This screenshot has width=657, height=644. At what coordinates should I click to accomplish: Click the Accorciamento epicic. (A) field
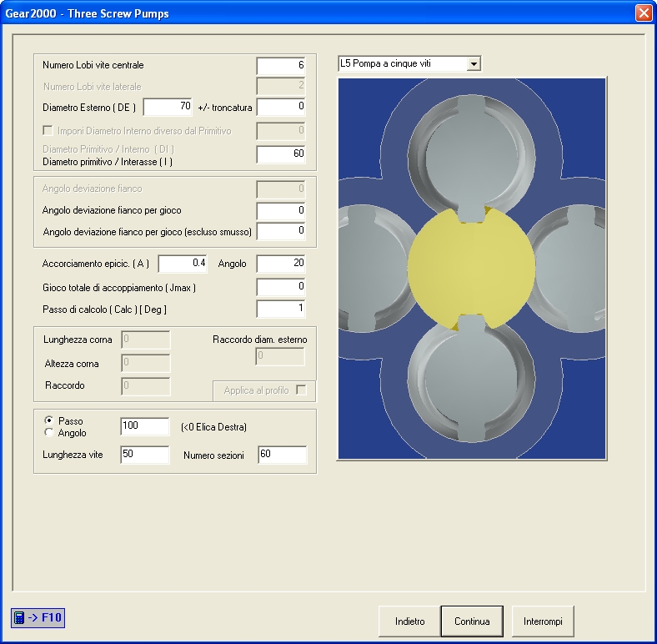pyautogui.click(x=183, y=264)
